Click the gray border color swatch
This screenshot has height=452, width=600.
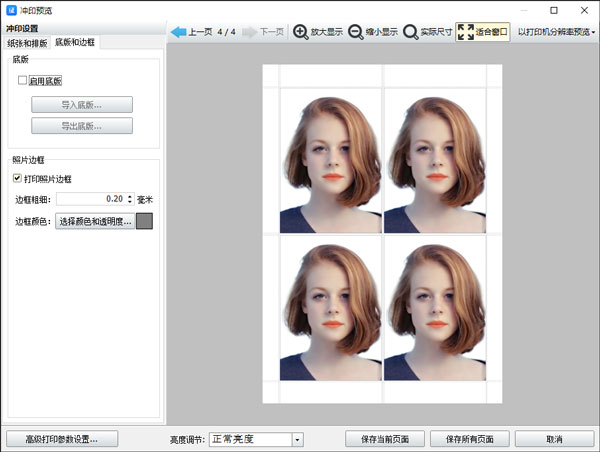pyautogui.click(x=145, y=221)
